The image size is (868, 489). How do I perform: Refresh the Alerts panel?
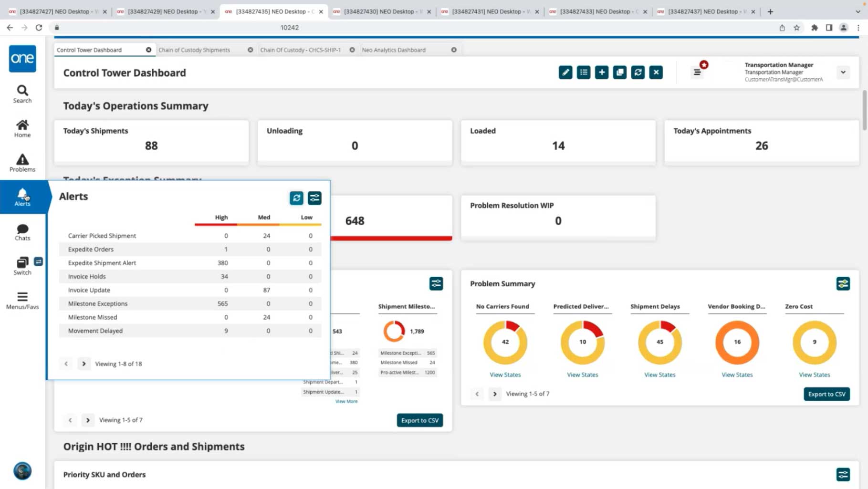coord(296,198)
